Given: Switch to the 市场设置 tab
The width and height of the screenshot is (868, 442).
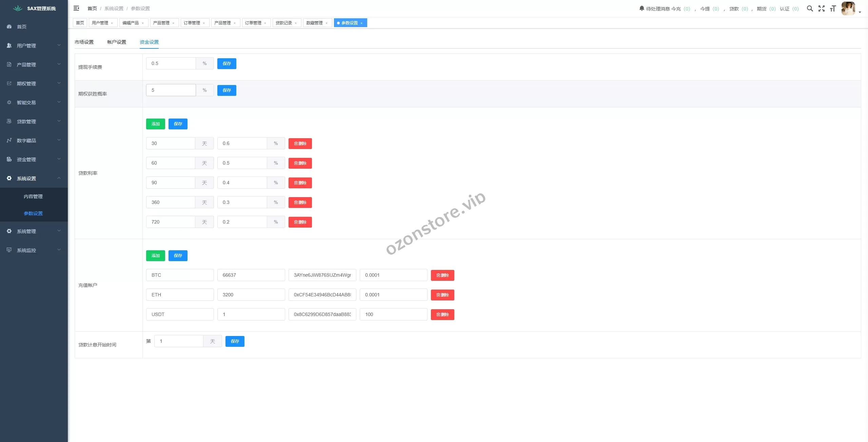Looking at the screenshot, I should click(x=84, y=42).
